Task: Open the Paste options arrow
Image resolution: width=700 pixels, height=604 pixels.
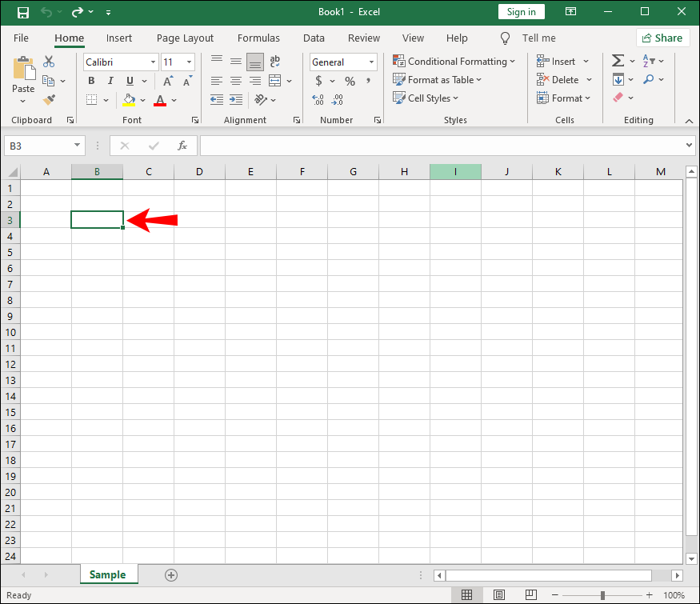Action: [22, 102]
